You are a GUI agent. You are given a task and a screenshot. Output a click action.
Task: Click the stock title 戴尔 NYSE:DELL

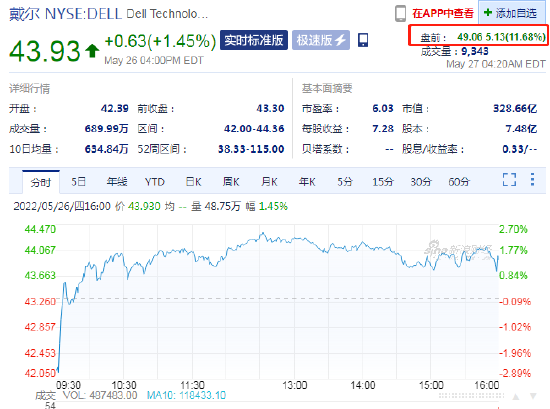65,14
